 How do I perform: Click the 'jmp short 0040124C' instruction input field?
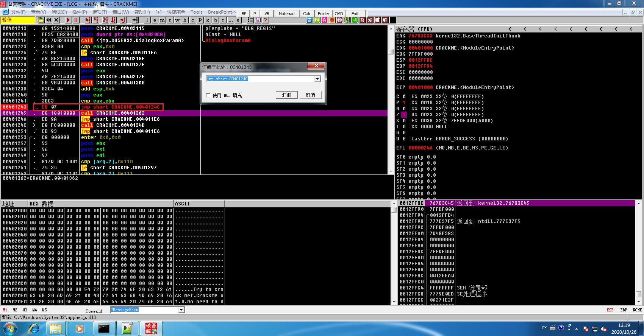[x=260, y=79]
